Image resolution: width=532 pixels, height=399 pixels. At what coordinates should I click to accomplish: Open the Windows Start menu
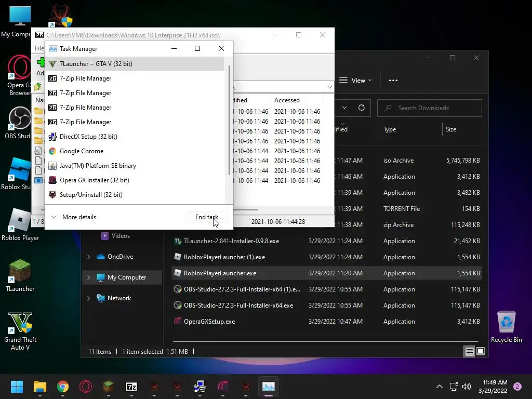17,387
